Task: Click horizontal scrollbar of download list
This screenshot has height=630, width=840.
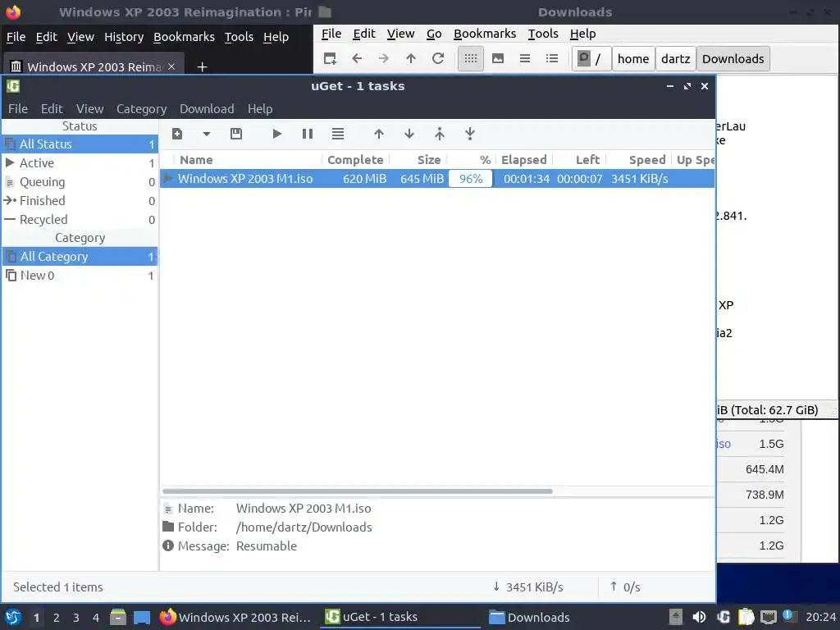Action: pyautogui.click(x=358, y=491)
